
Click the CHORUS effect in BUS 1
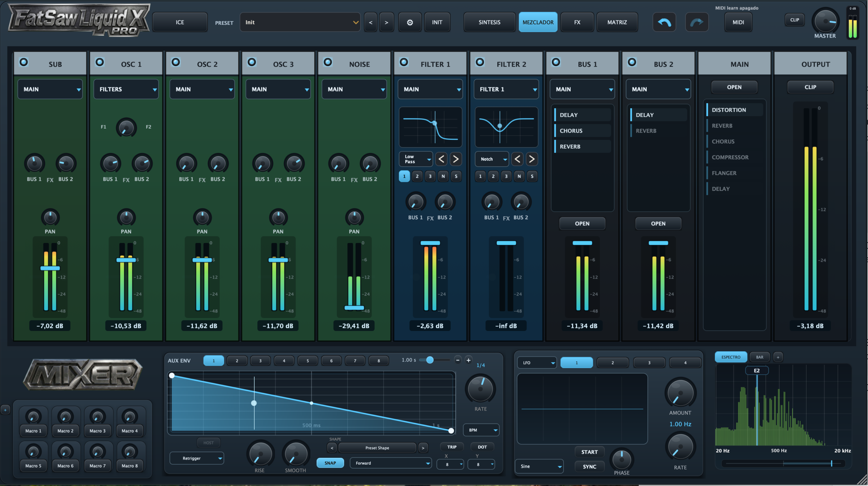coord(582,131)
